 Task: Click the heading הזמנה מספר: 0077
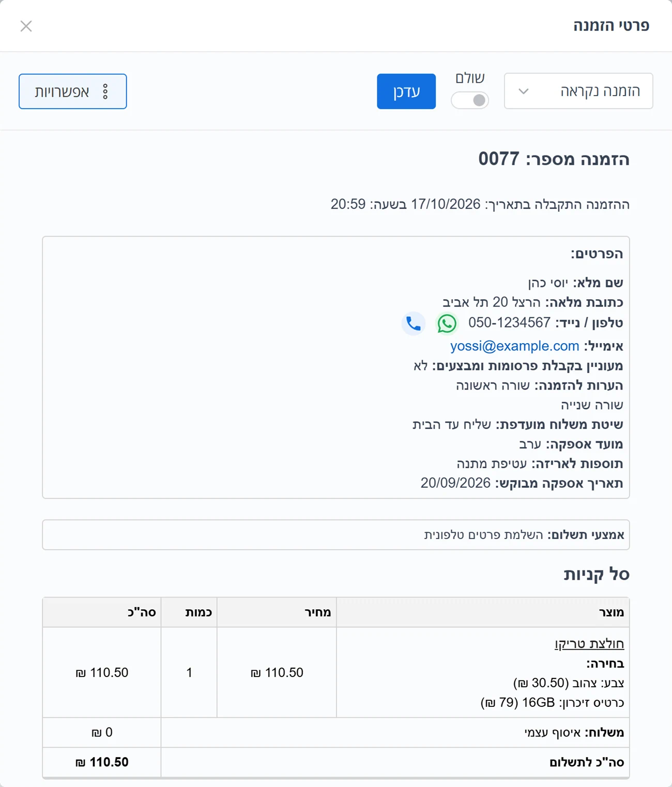click(x=554, y=159)
